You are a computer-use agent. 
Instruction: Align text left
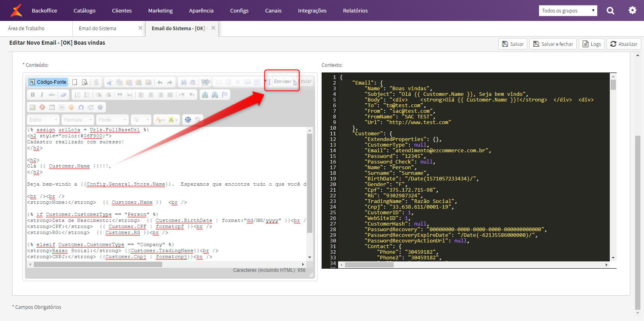141,95
